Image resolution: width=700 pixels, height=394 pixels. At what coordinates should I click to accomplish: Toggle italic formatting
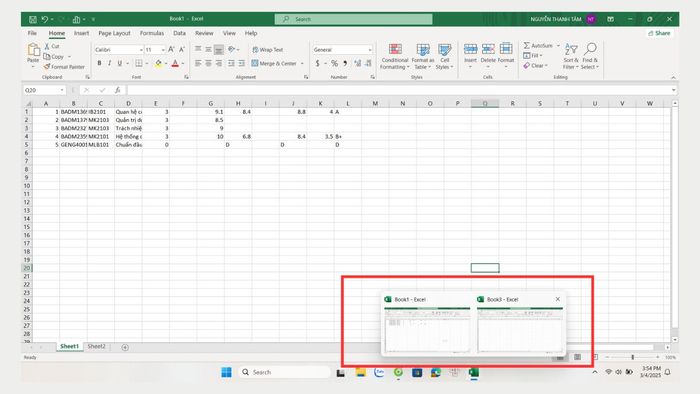click(109, 63)
